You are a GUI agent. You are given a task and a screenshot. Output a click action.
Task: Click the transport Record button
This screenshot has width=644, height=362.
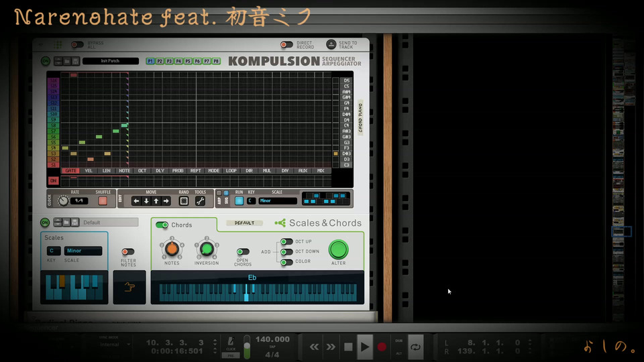coord(382,347)
